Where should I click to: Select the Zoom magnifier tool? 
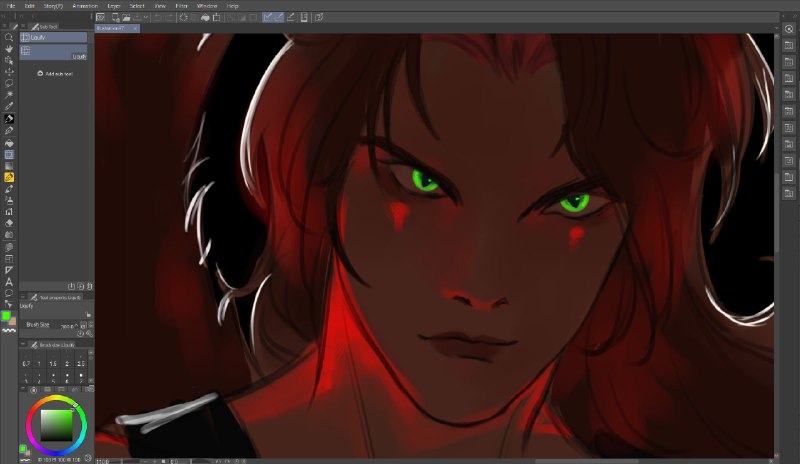[9, 37]
